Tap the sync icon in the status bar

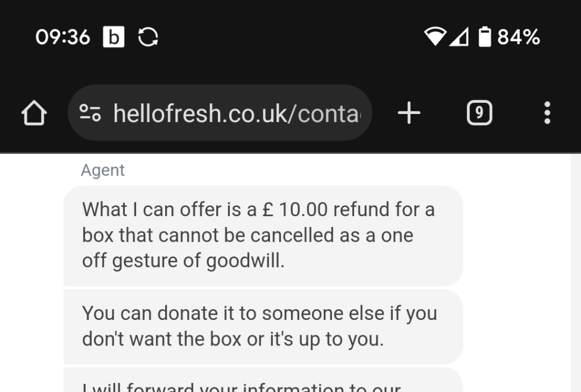(147, 36)
